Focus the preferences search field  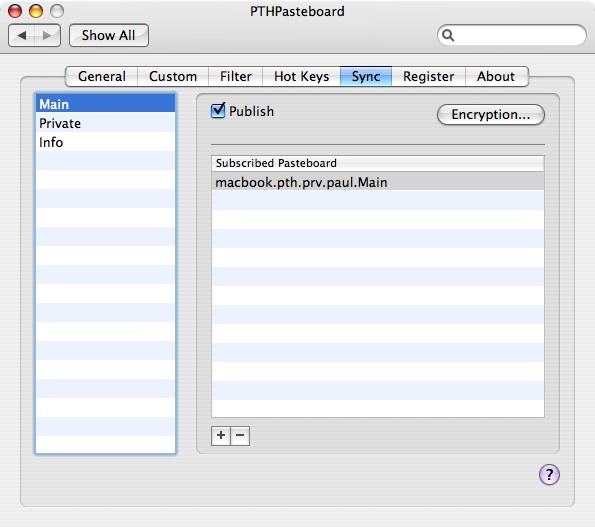(x=512, y=35)
